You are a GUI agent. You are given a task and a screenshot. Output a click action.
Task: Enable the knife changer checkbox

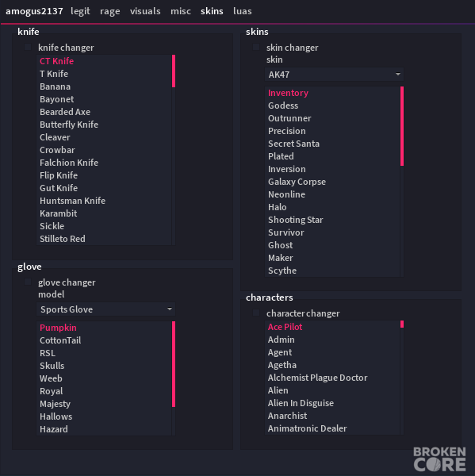point(28,47)
